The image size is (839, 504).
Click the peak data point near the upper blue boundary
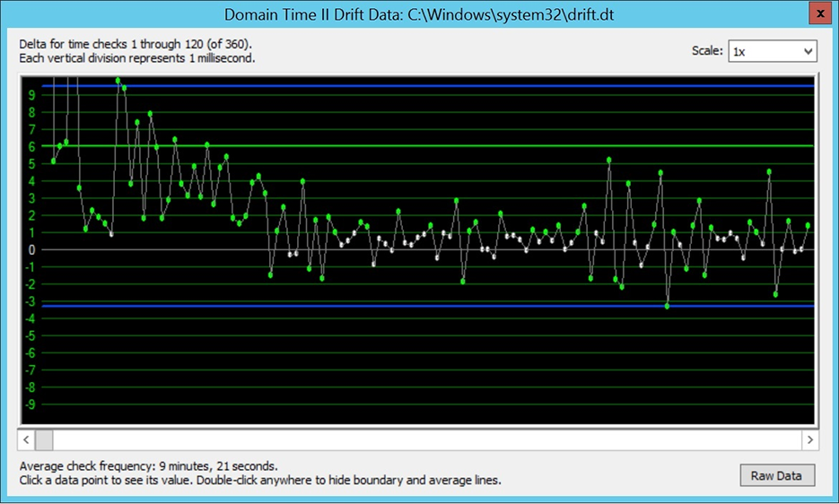click(x=118, y=81)
